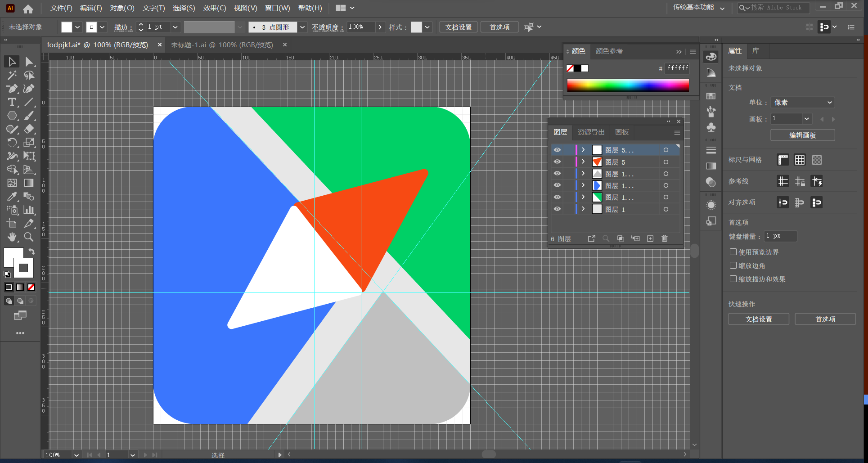868x463 pixels.
Task: Choose the Lasso tool
Action: coord(29,75)
